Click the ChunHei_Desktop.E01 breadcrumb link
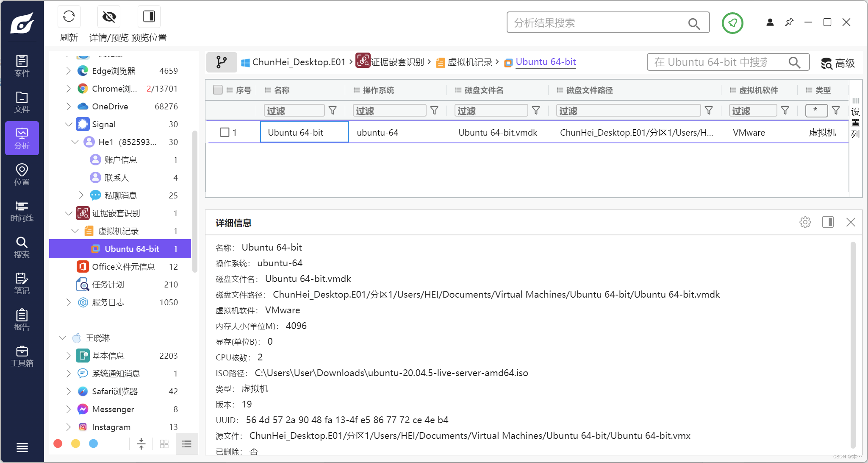This screenshot has height=463, width=868. tap(299, 62)
